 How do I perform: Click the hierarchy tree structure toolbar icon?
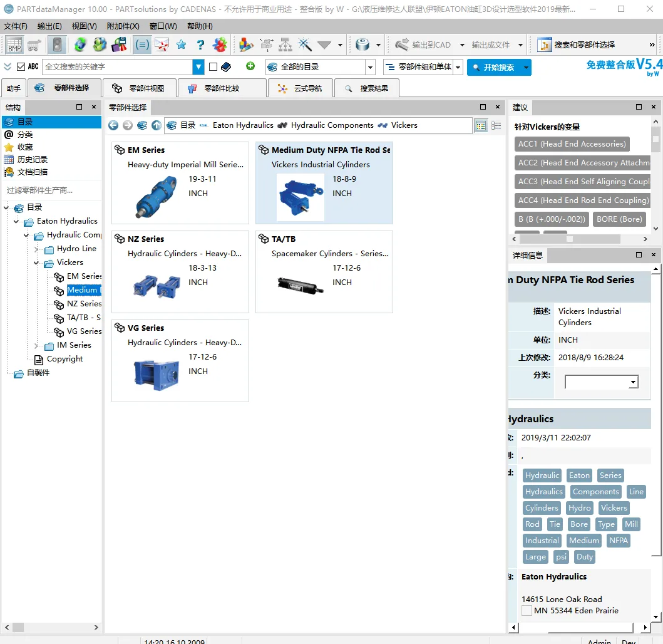[x=285, y=44]
